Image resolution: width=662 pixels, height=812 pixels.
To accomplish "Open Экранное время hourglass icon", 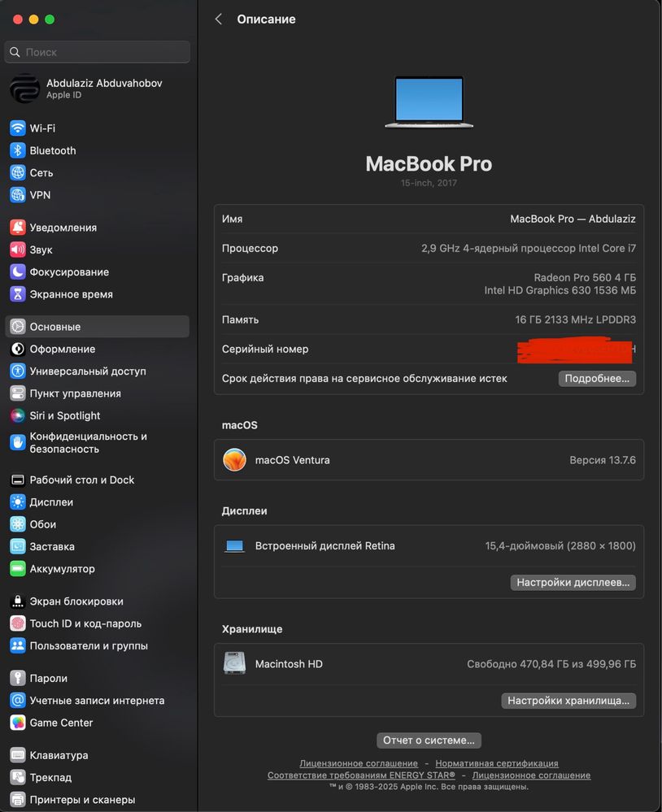I will [18, 294].
